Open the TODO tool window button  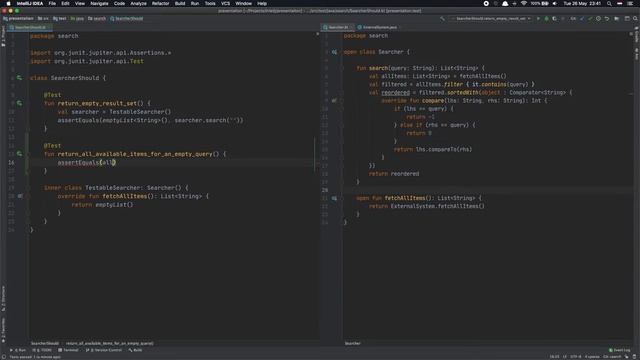[42, 350]
